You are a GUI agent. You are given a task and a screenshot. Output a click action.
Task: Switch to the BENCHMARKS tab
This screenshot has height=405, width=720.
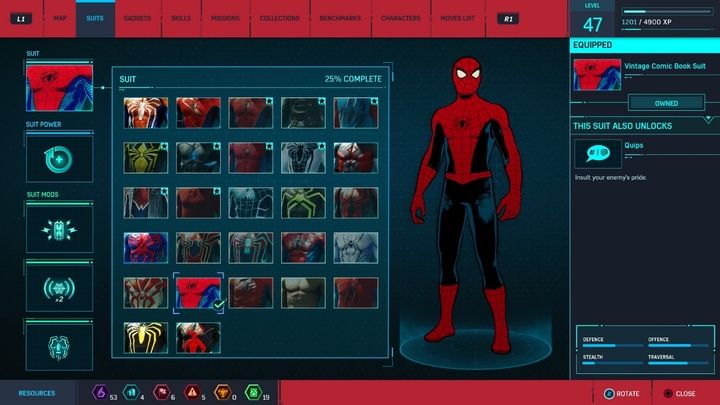click(340, 18)
